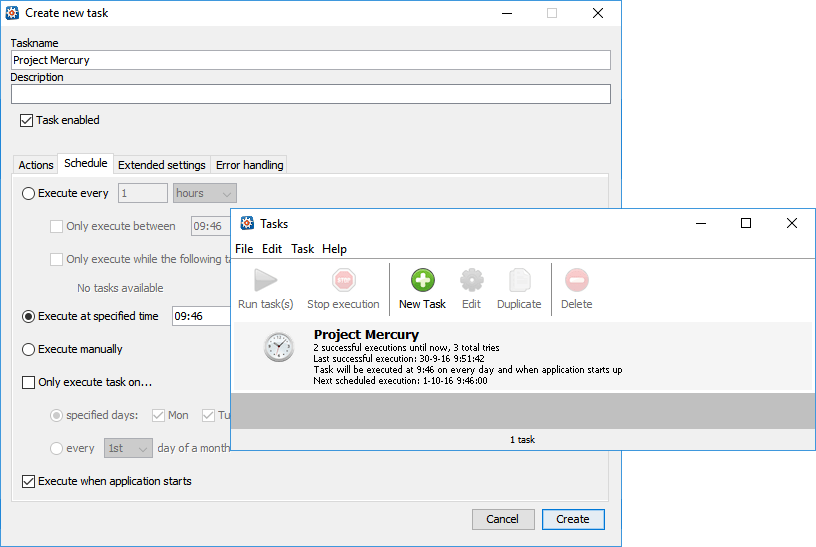Click into the Taskname input field
This screenshot has height=547, width=816.
[x=311, y=60]
